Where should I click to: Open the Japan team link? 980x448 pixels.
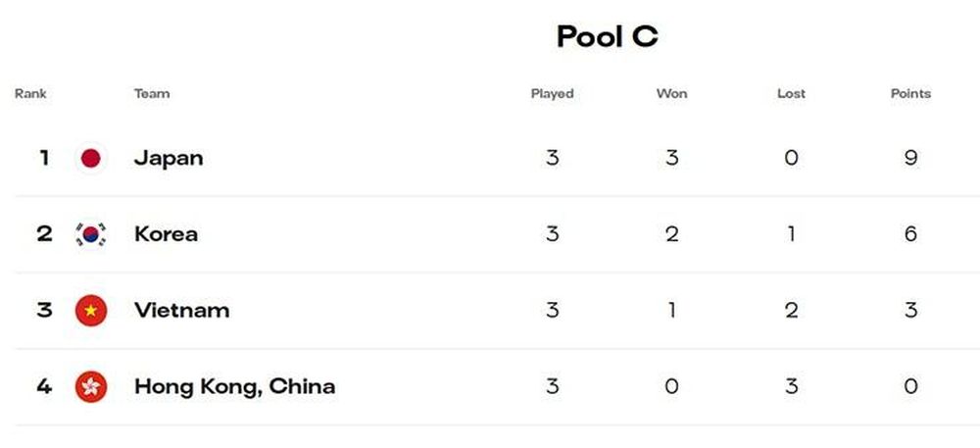click(169, 159)
